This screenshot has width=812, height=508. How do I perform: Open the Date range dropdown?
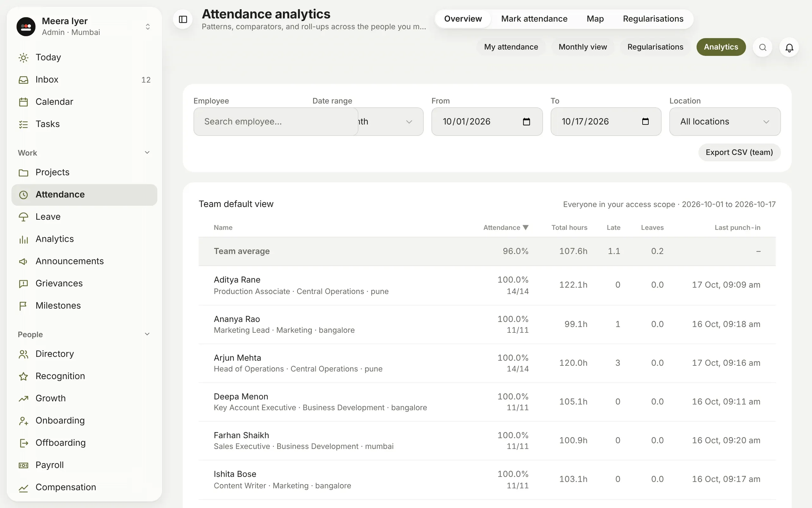390,122
